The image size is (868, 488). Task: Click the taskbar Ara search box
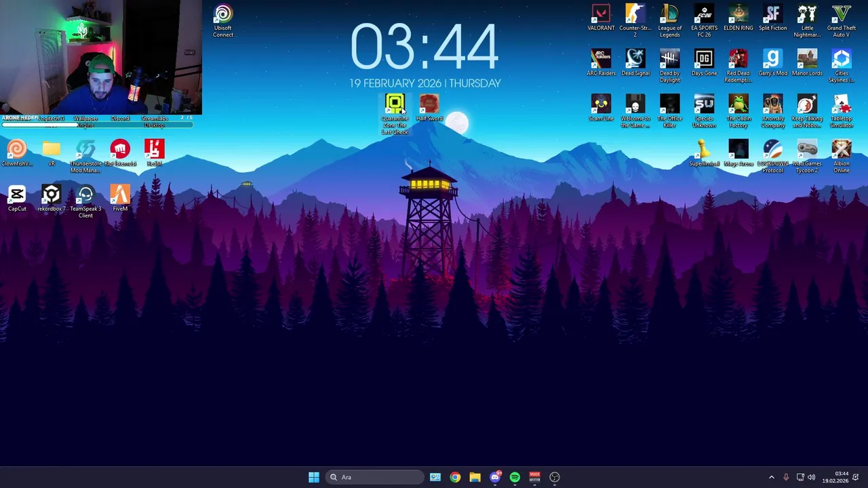point(374,477)
